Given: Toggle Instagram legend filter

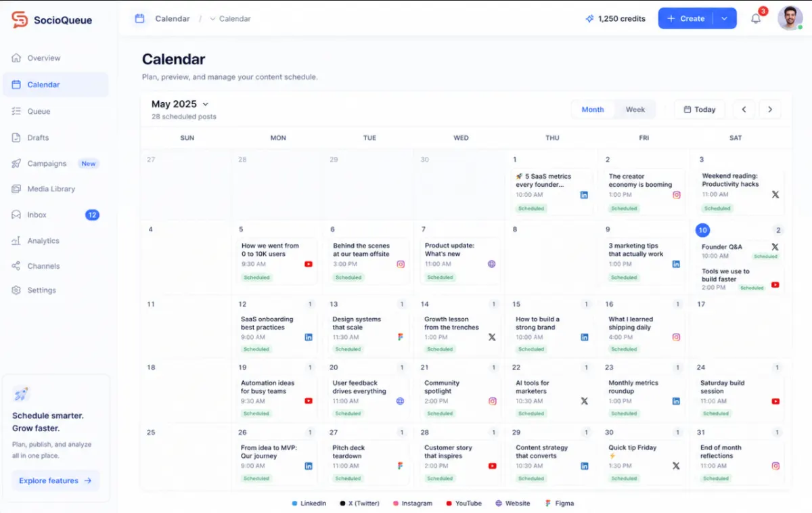Looking at the screenshot, I should (412, 504).
